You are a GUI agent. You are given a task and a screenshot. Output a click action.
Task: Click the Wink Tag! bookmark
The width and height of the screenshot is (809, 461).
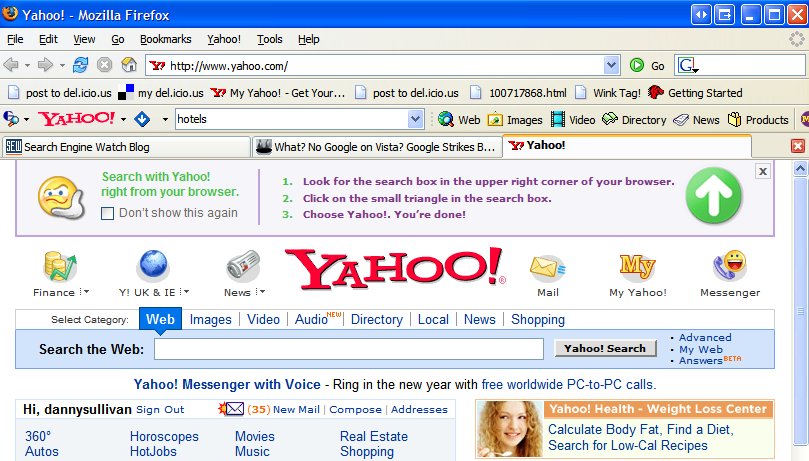(x=608, y=93)
